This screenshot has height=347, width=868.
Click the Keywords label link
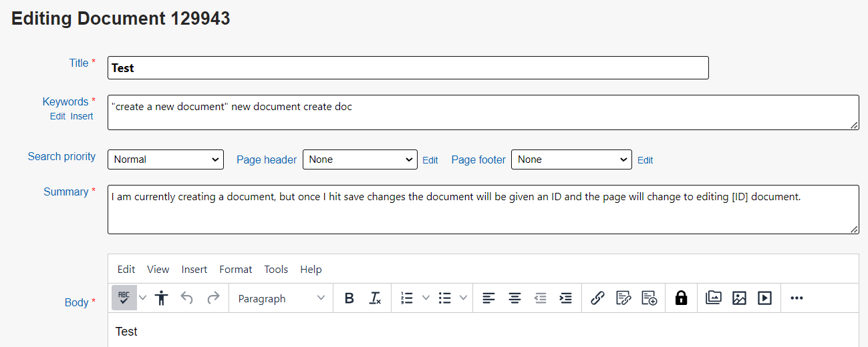[x=65, y=101]
